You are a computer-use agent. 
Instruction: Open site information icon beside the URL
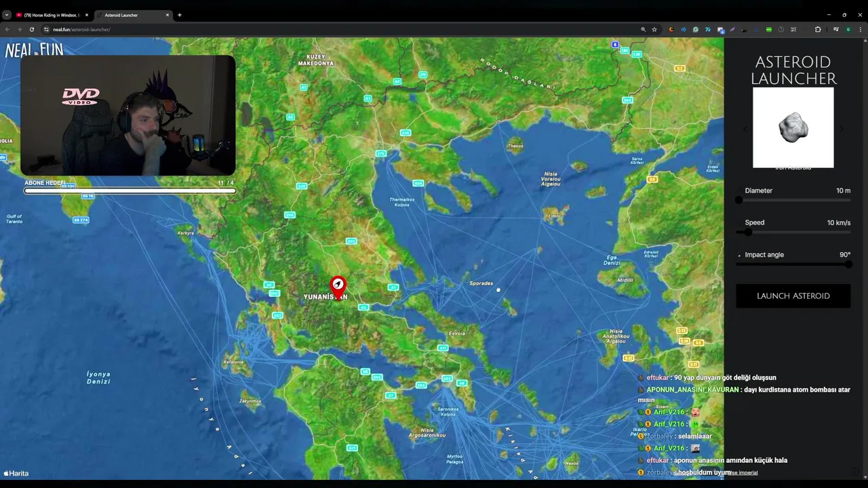46,29
